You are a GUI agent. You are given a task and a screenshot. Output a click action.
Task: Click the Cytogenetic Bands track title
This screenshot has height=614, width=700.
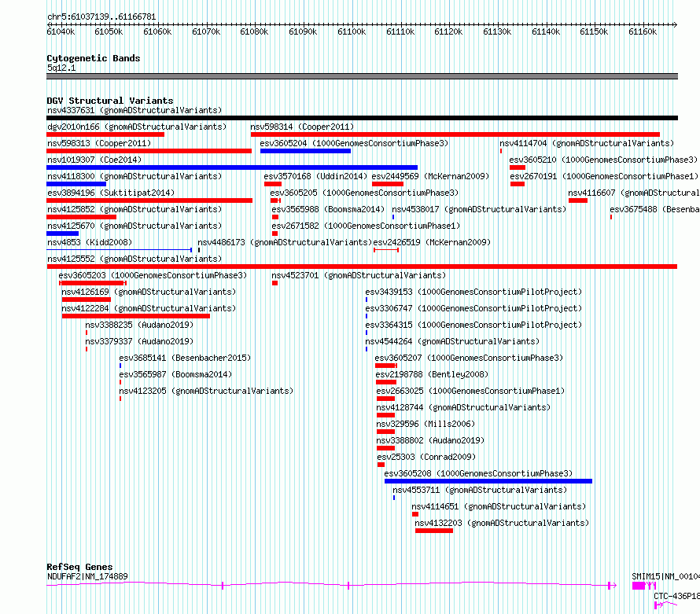click(94, 58)
